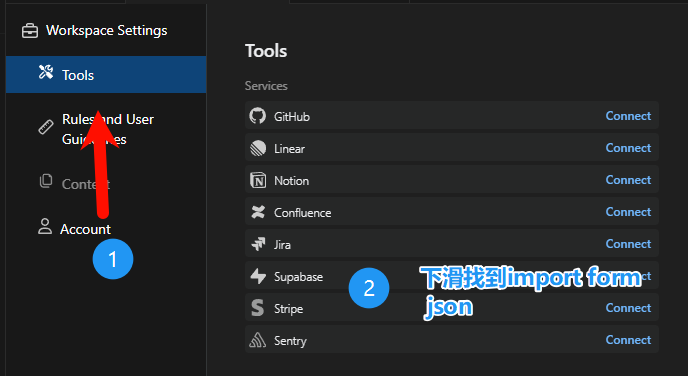Connect the Notion service

click(x=628, y=180)
